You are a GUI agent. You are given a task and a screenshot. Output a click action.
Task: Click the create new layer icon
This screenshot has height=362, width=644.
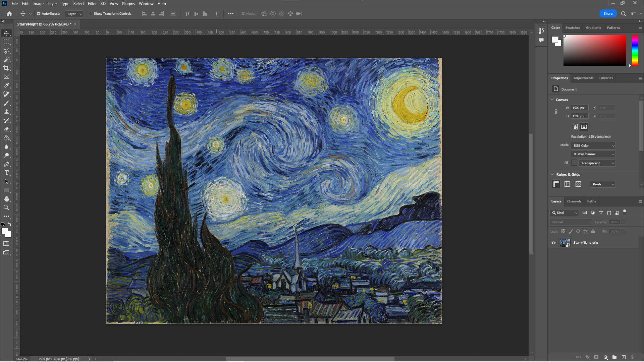point(624,357)
